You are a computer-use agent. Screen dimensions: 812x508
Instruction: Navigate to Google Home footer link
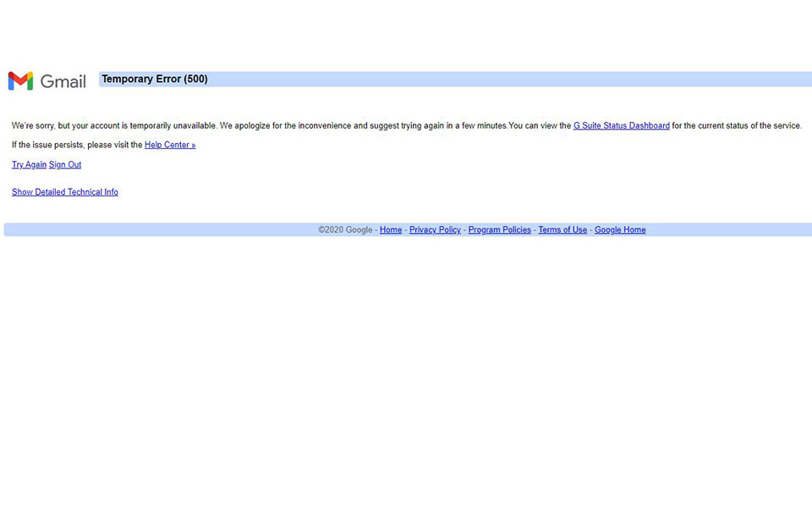coord(620,230)
